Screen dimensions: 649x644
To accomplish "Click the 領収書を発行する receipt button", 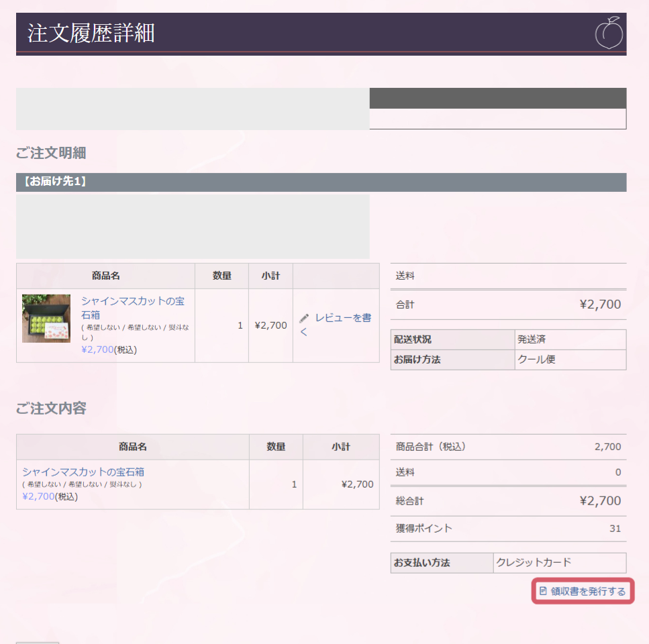I will click(583, 592).
